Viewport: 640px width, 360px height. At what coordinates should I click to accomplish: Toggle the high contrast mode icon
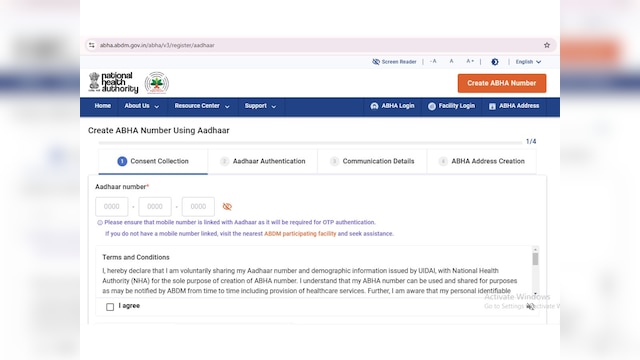pos(495,62)
